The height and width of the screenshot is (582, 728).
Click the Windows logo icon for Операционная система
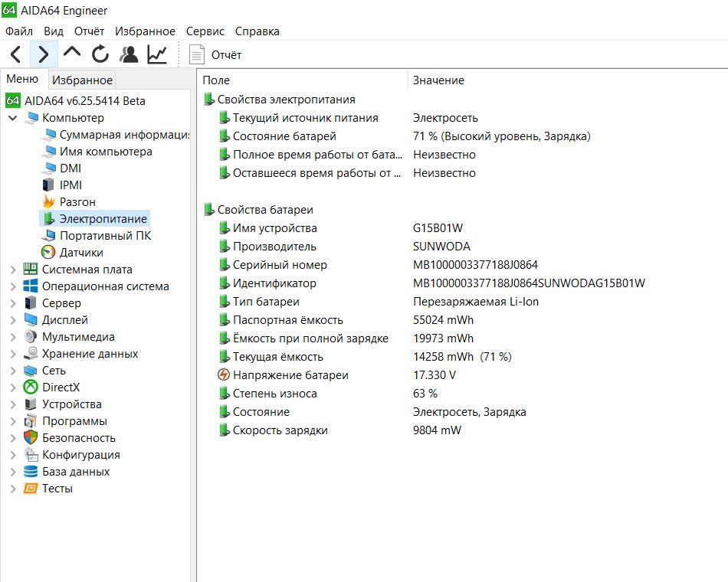point(30,286)
